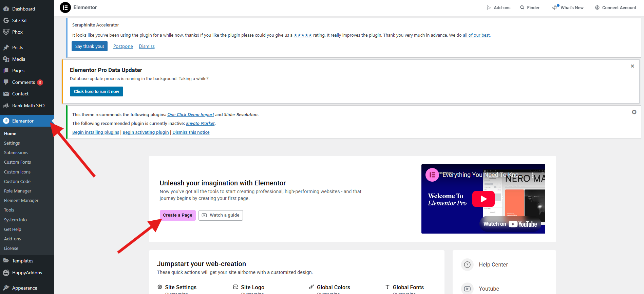The image size is (644, 294).
Task: Click the Phox fox icon
Action: pyautogui.click(x=6, y=32)
